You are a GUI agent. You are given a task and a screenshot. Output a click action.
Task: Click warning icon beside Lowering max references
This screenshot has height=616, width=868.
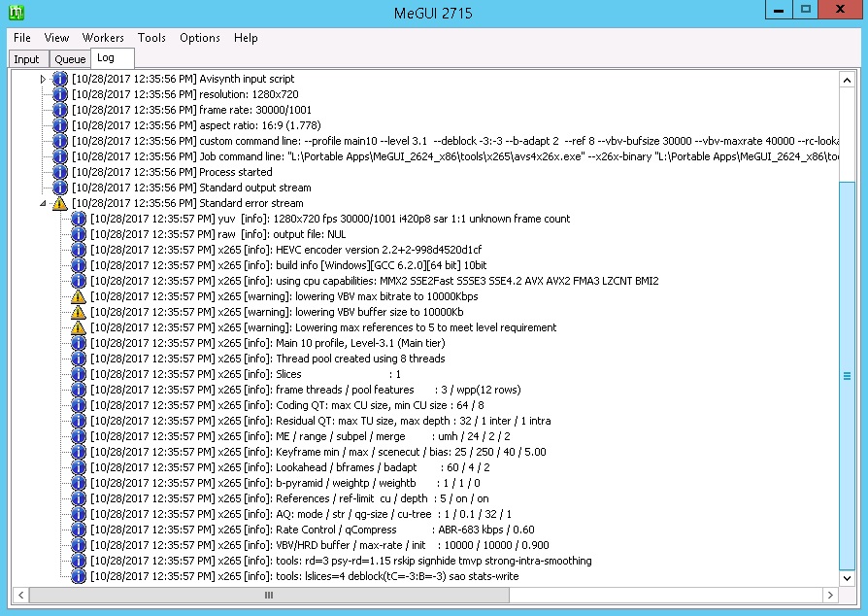79,327
